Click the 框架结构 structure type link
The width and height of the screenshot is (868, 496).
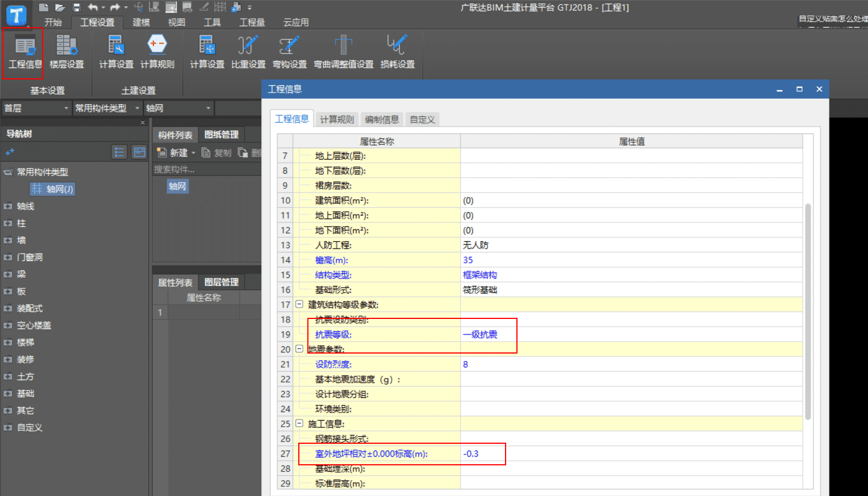[479, 275]
